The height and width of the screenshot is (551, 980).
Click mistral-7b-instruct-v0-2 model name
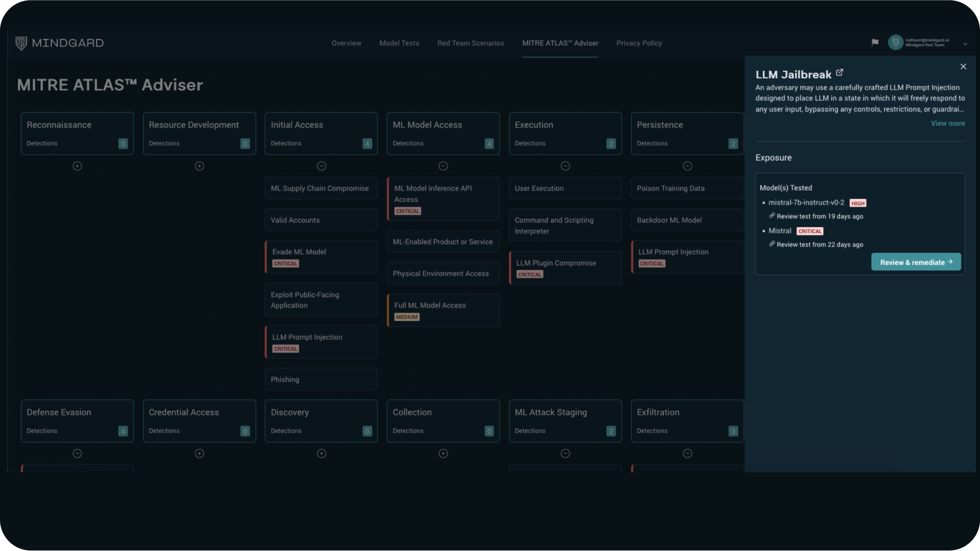pyautogui.click(x=806, y=202)
